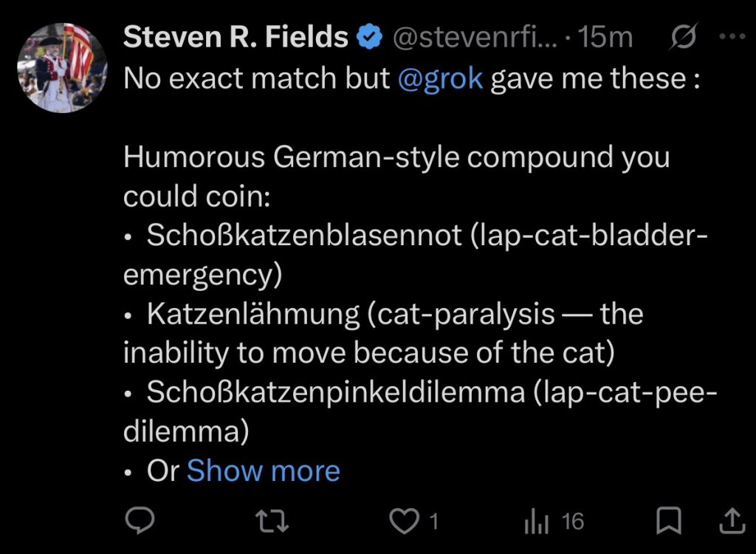Click the blue verified badge
Viewport: 756px width, 554px height.
pos(368,38)
